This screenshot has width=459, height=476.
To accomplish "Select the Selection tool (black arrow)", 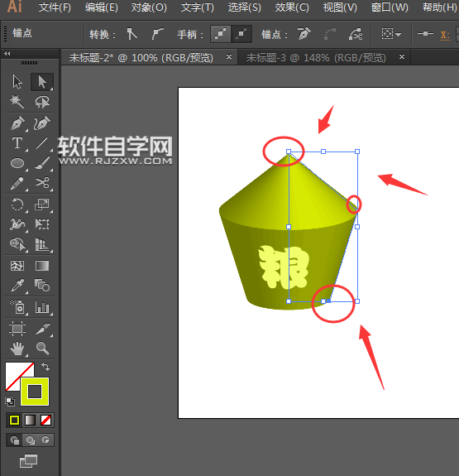I will [x=17, y=82].
